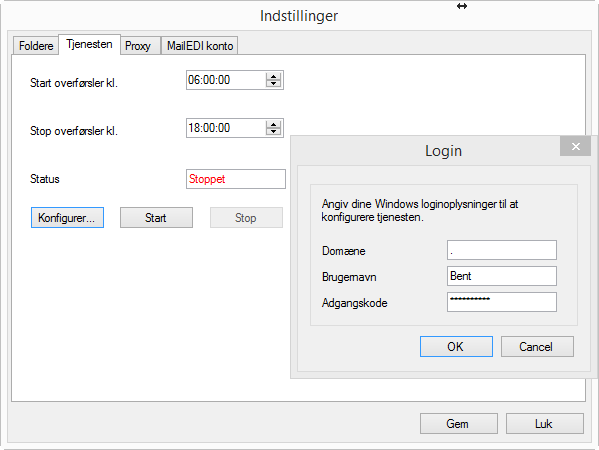Click the Indstillinger window title
The width and height of the screenshot is (599, 450).
(299, 16)
